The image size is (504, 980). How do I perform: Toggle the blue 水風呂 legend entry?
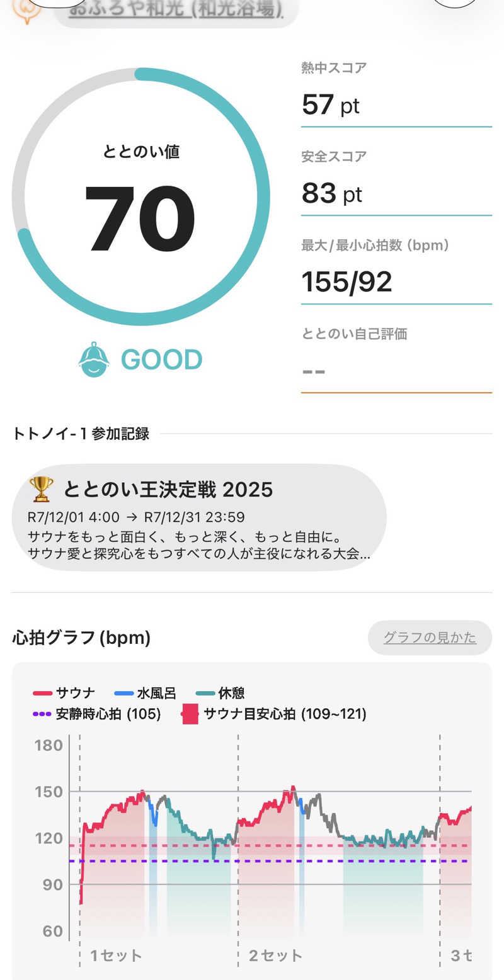[x=146, y=693]
